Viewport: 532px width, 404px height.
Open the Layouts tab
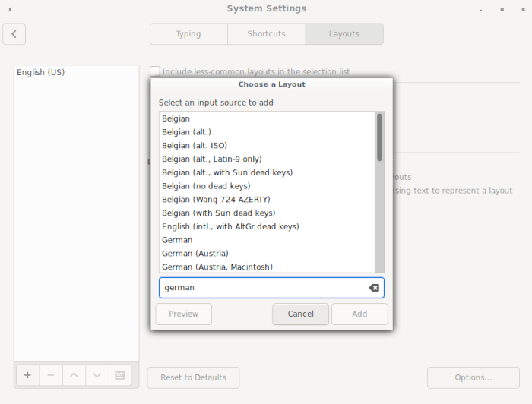[344, 34]
